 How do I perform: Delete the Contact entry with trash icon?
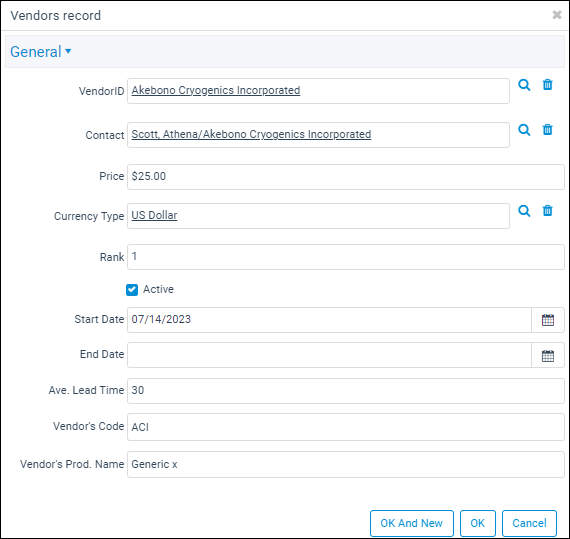click(547, 129)
